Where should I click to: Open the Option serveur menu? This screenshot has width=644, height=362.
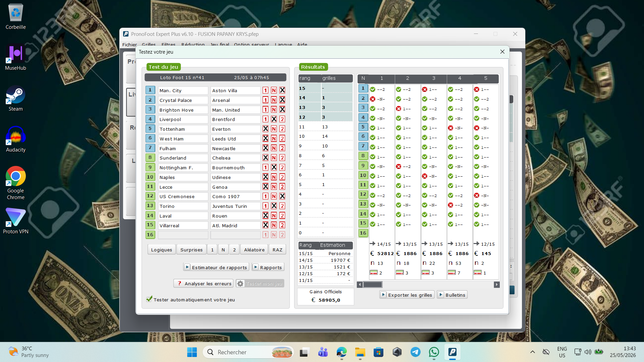pyautogui.click(x=252, y=45)
